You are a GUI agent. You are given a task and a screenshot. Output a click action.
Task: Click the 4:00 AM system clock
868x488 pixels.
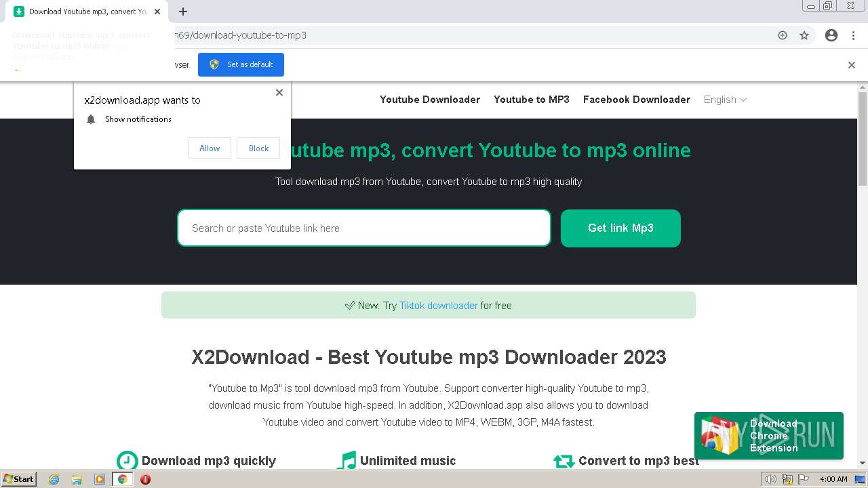(833, 479)
